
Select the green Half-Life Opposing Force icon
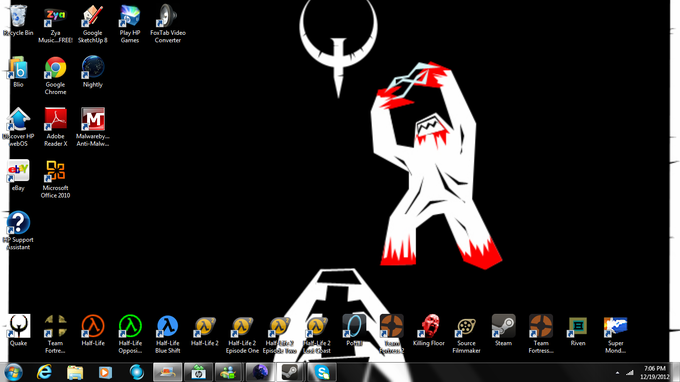tap(130, 334)
